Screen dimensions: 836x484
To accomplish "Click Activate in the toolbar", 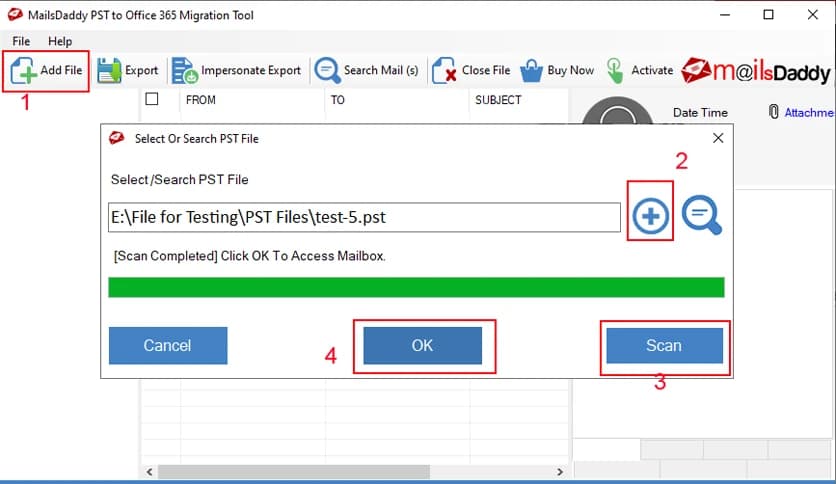I will click(x=640, y=70).
